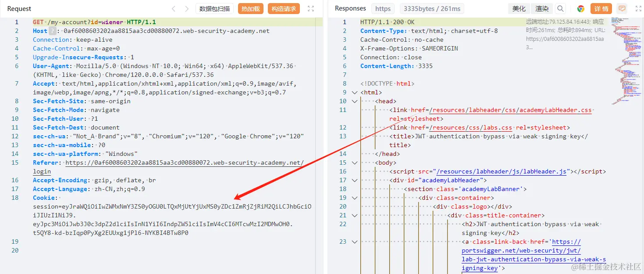Open the response in Chrome browser
This screenshot has width=644, height=274.
[581, 9]
